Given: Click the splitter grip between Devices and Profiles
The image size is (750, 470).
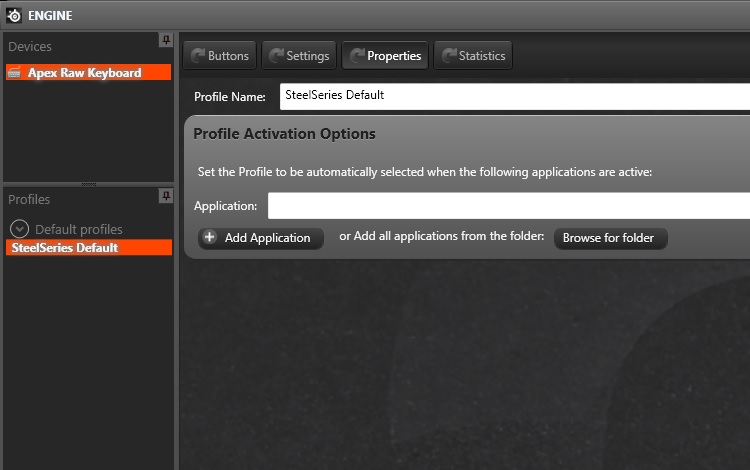Looking at the screenshot, I should [x=88, y=184].
